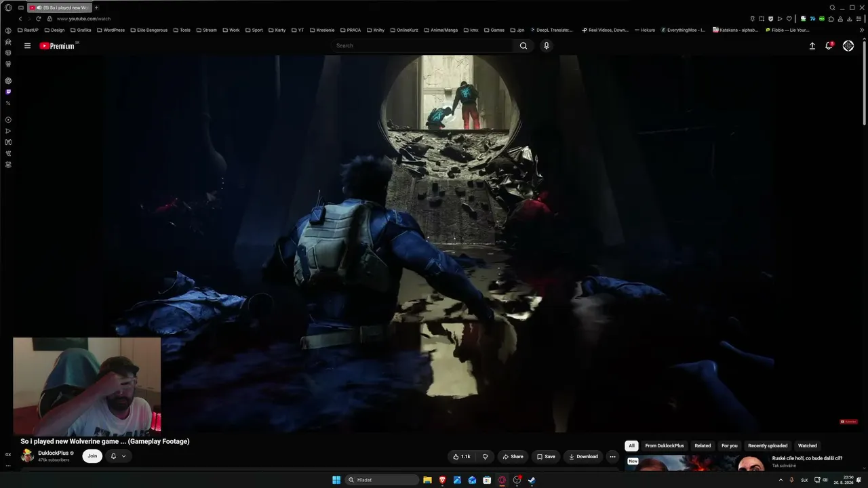
Task: Open the taskbar clock showing 20:50
Action: (844, 480)
